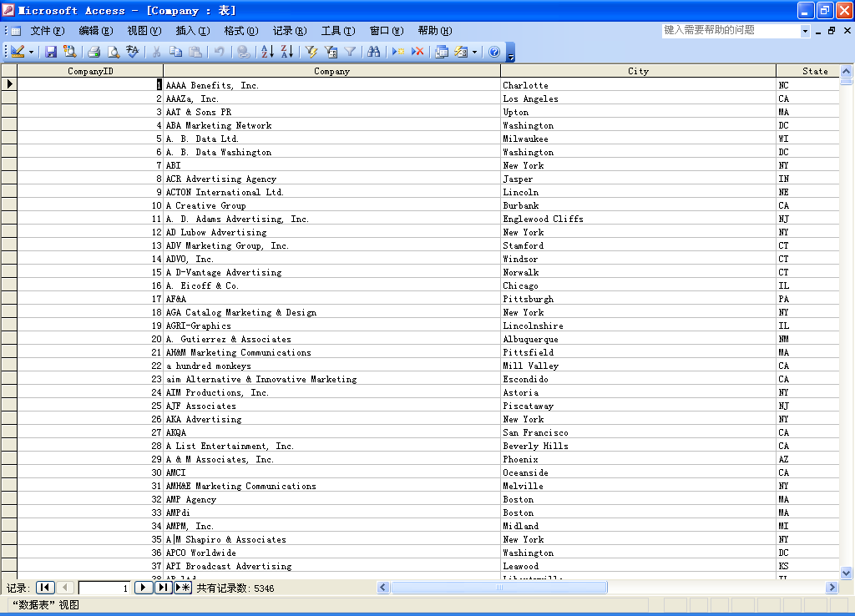
Task: Apply Filter by Selection
Action: coord(311,52)
